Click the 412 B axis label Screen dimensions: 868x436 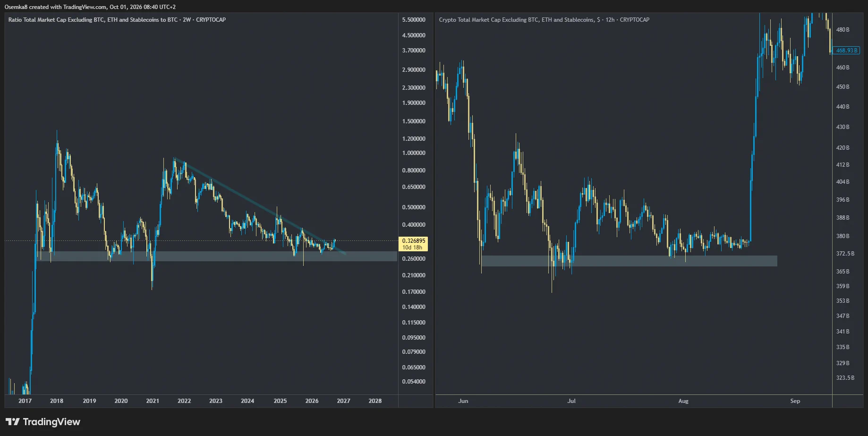coord(843,165)
